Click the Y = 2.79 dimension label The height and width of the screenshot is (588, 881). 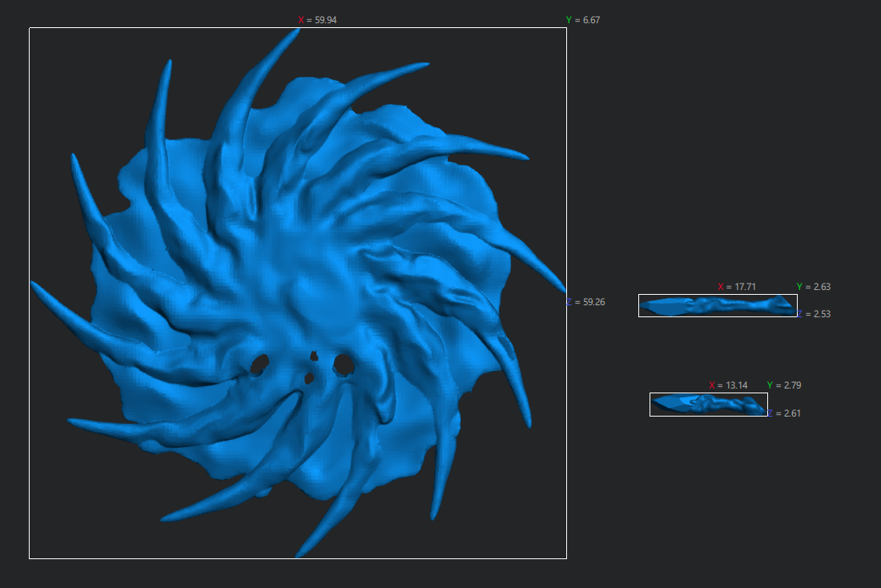pyautogui.click(x=783, y=385)
